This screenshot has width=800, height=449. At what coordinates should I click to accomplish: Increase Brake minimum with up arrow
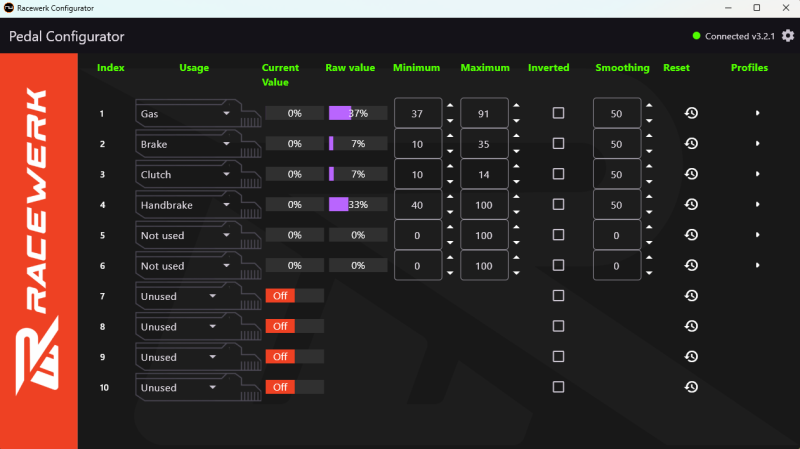tap(450, 136)
